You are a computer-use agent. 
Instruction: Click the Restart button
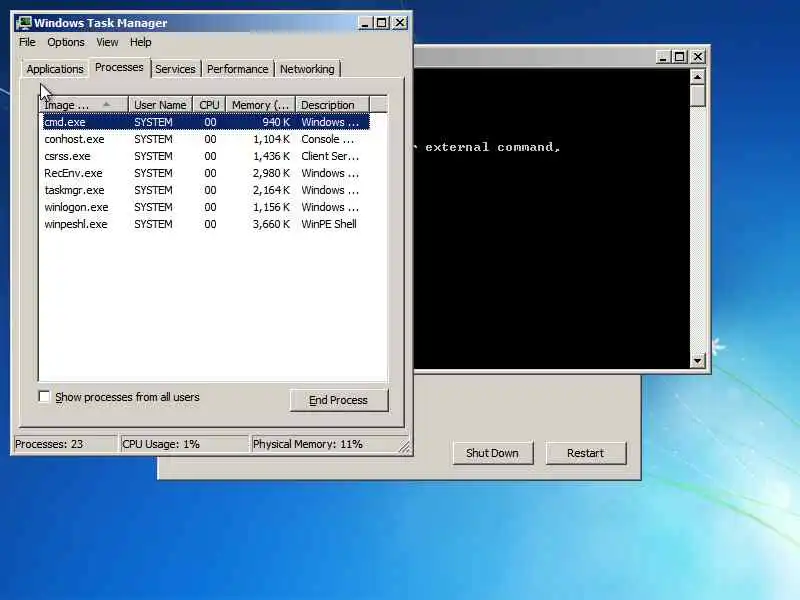point(585,453)
